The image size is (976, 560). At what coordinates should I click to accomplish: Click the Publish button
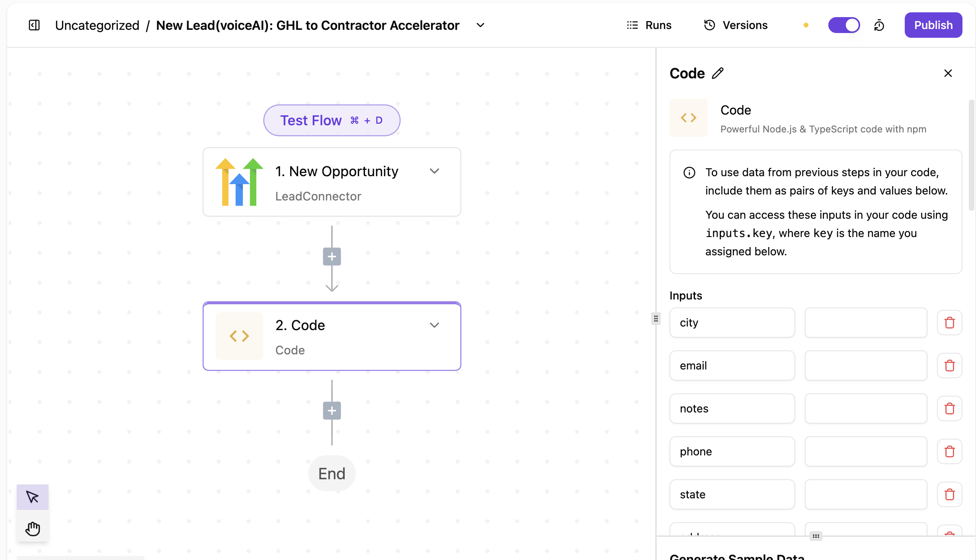(933, 25)
